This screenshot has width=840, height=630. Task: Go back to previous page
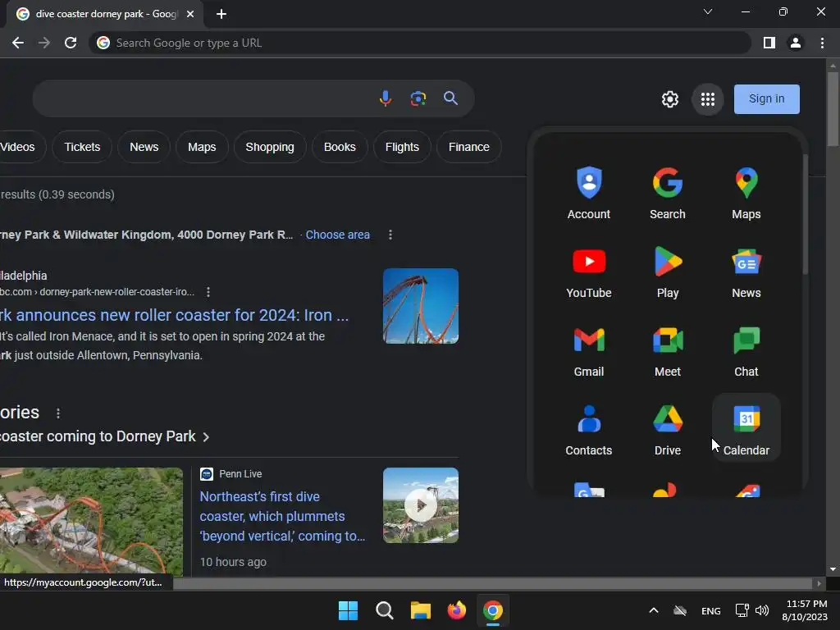pyautogui.click(x=18, y=43)
